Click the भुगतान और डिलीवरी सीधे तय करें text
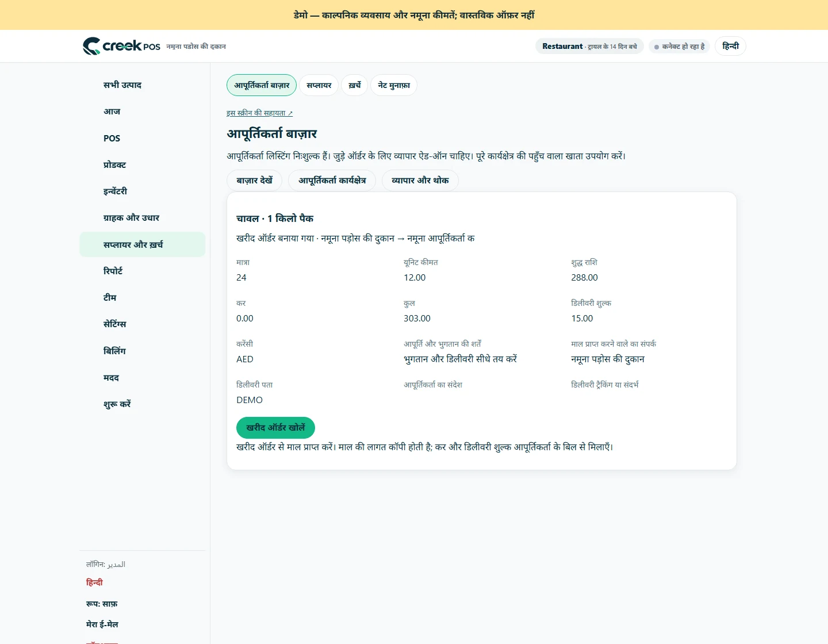The height and width of the screenshot is (644, 828). click(x=461, y=359)
